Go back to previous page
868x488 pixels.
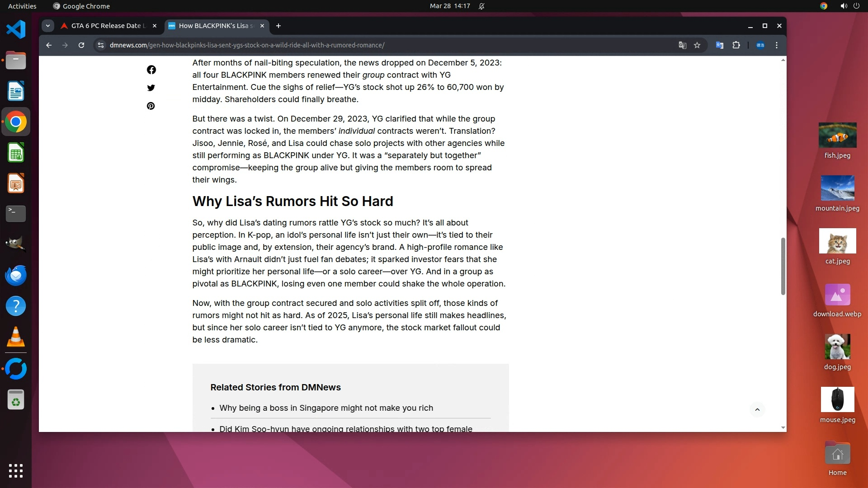49,45
